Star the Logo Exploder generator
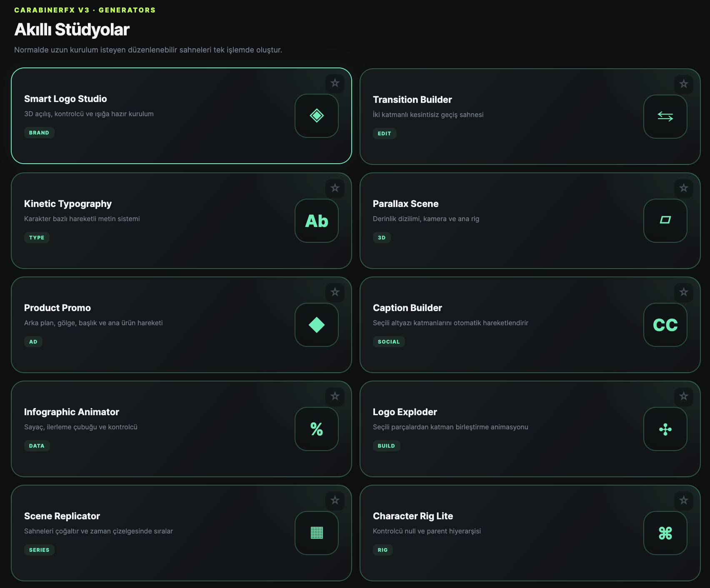Screen dimensions: 710x588 (684, 396)
